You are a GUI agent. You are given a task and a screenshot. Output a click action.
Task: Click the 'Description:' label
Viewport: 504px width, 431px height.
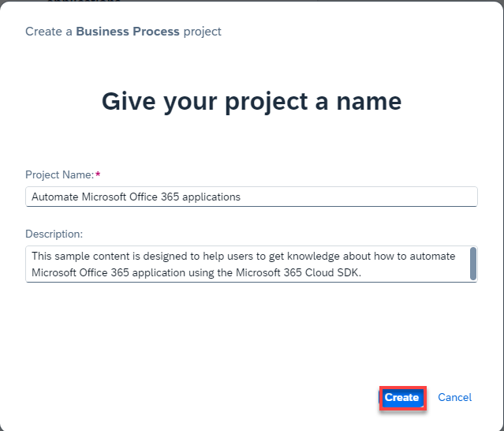click(54, 234)
